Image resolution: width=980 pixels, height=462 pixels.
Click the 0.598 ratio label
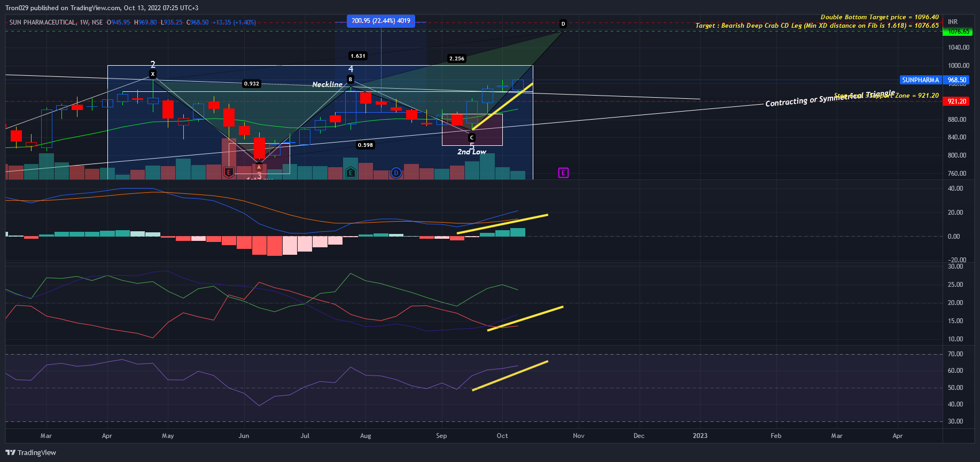click(365, 145)
